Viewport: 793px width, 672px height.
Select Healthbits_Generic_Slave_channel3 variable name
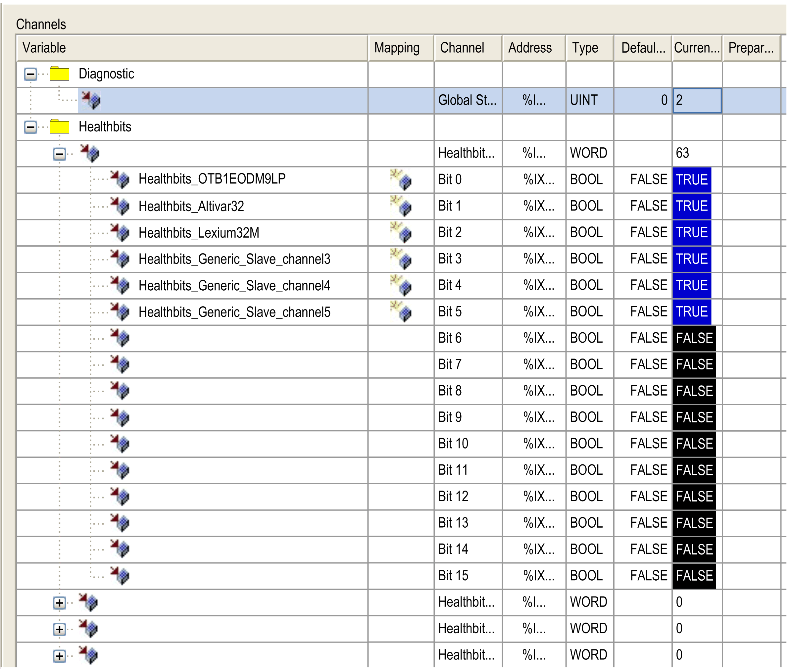234,259
